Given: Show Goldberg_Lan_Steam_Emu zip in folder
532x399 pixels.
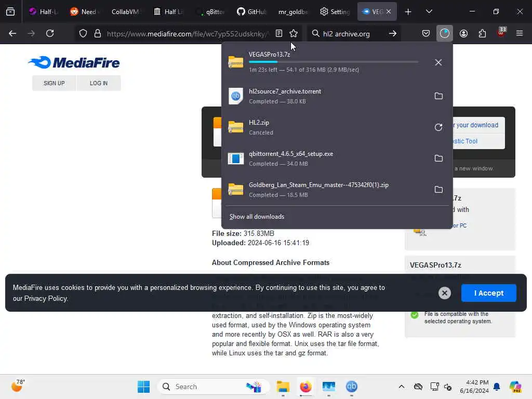Looking at the screenshot, I should click(x=438, y=190).
